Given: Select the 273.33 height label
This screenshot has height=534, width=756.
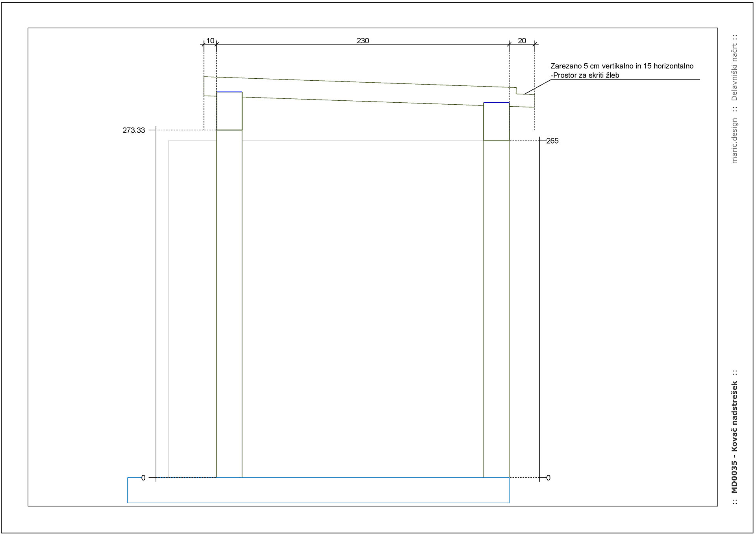Looking at the screenshot, I should (133, 130).
